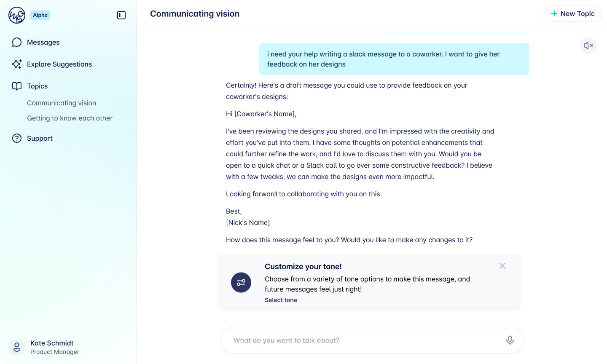Image resolution: width=607 pixels, height=364 pixels.
Task: Open the Getting to know each other topic
Action: [x=70, y=118]
